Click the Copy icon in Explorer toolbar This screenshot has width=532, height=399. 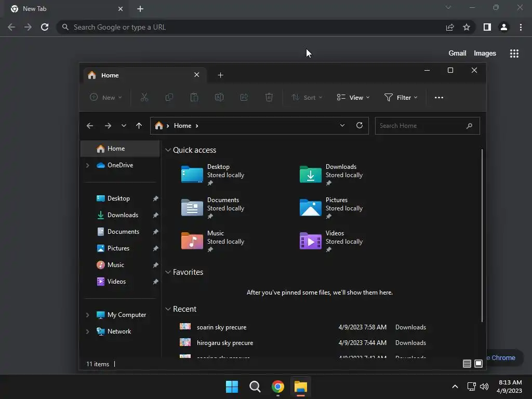click(169, 97)
